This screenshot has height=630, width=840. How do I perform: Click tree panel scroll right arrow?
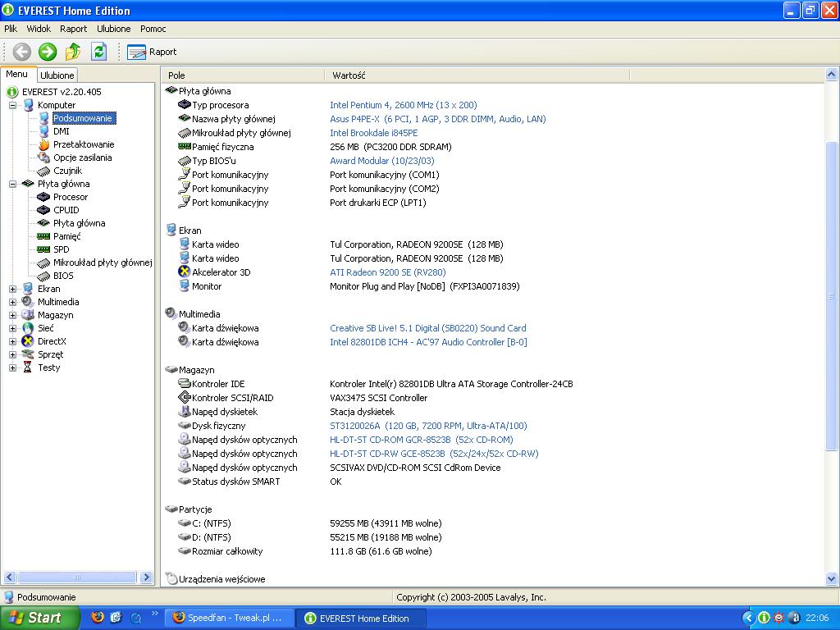pyautogui.click(x=146, y=577)
